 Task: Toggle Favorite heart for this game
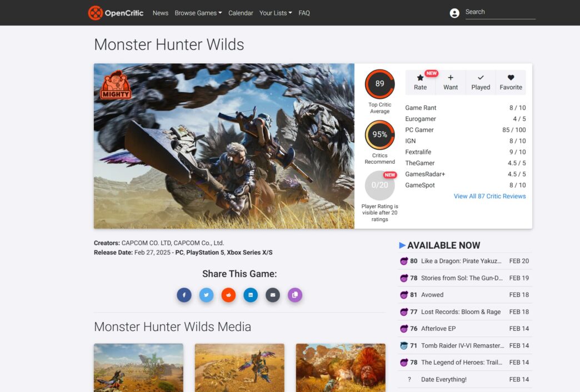(511, 82)
